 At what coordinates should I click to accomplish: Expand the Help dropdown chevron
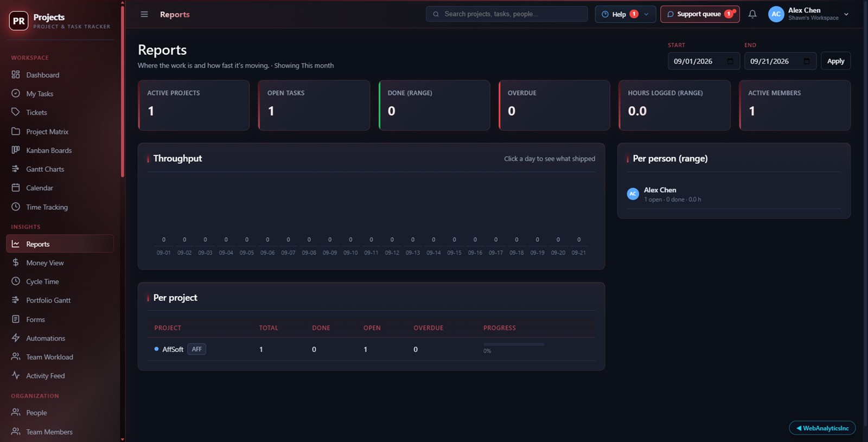(x=646, y=14)
